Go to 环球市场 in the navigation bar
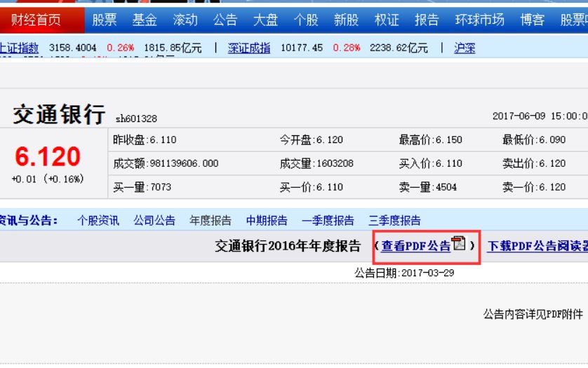This screenshot has width=588, height=368. (479, 20)
